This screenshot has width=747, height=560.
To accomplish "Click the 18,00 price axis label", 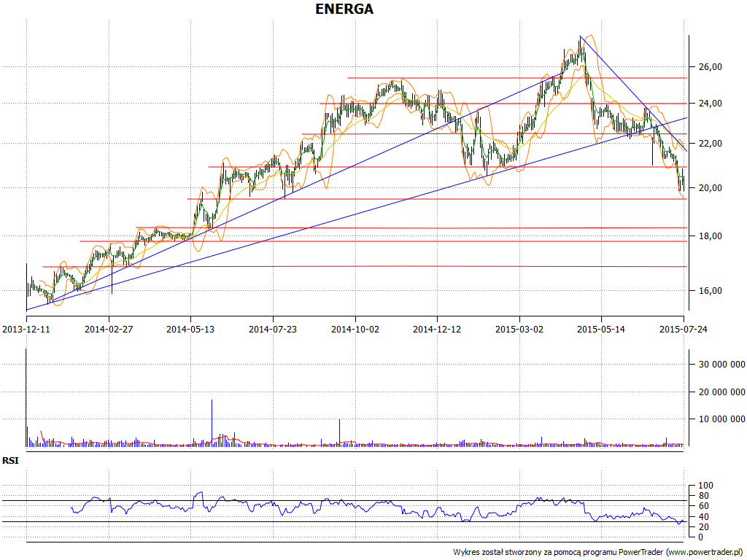I will click(711, 236).
